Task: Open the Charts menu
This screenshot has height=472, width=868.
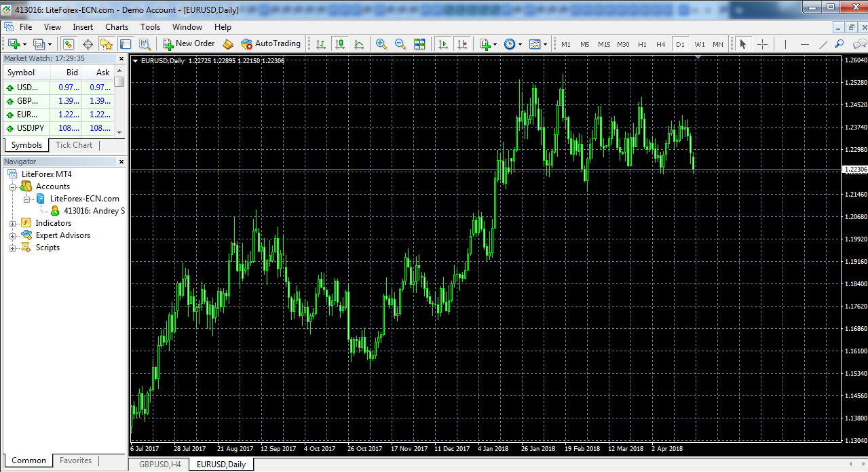Action: (x=117, y=27)
